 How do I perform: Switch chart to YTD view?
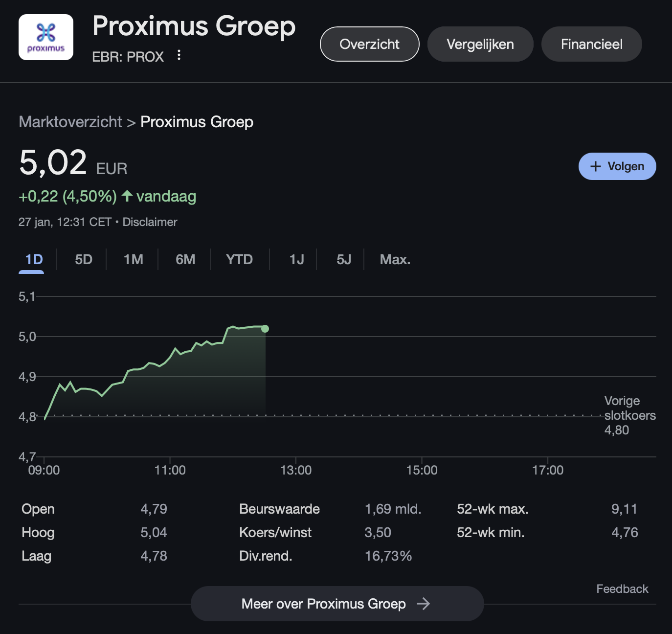click(239, 259)
